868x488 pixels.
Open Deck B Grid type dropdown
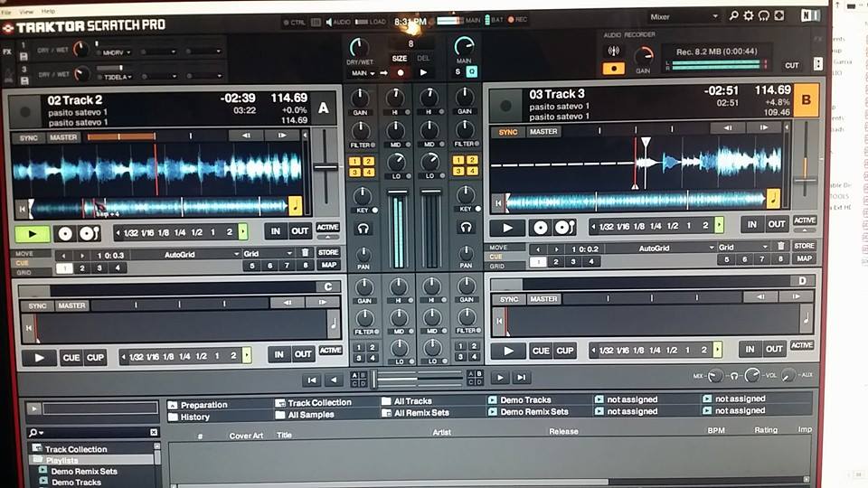[x=743, y=248]
